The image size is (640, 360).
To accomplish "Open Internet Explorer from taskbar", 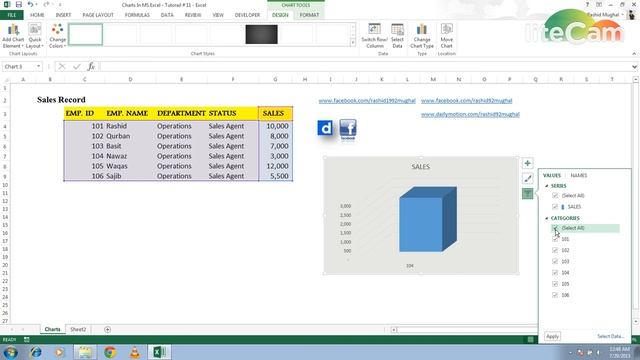I will click(36, 352).
